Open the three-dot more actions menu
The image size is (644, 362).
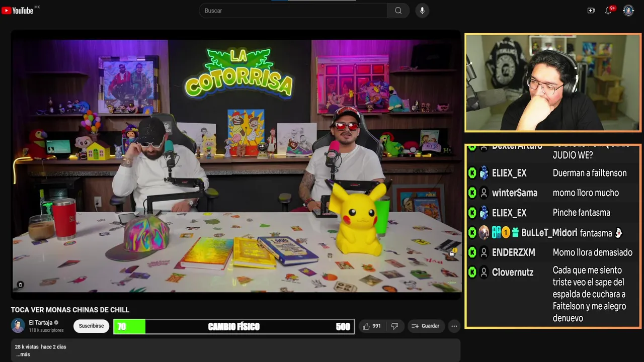pyautogui.click(x=454, y=326)
